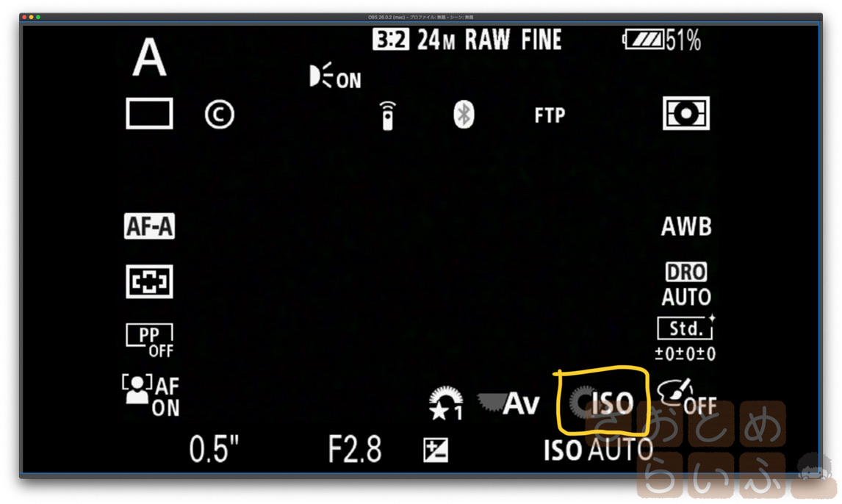
Task: Select the remote control icon
Action: pos(387,115)
